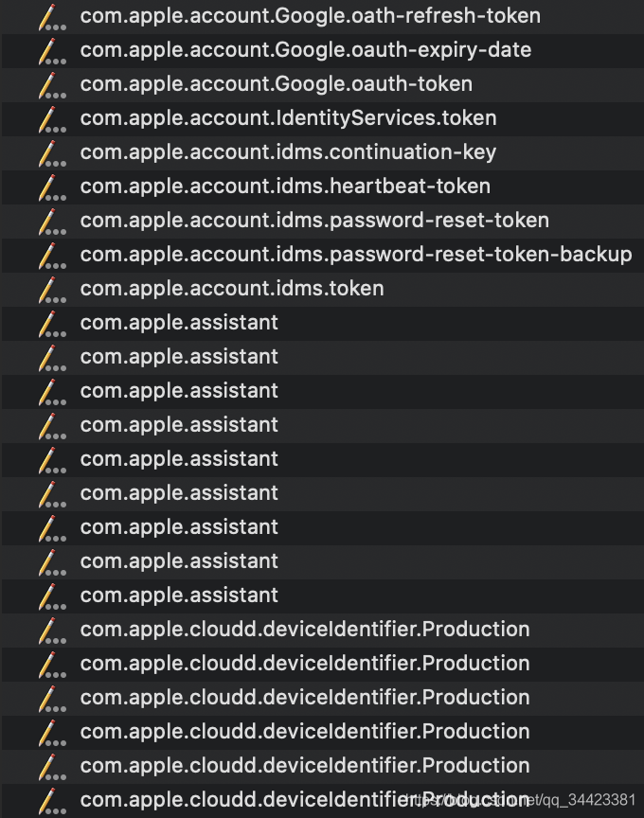Choose the com.apple.account.idms.continuation-key entry
The height and width of the screenshot is (818, 644).
(323, 152)
